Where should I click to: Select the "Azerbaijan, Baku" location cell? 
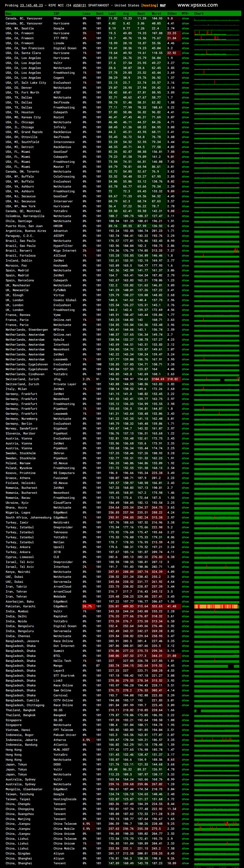click(x=20, y=602)
